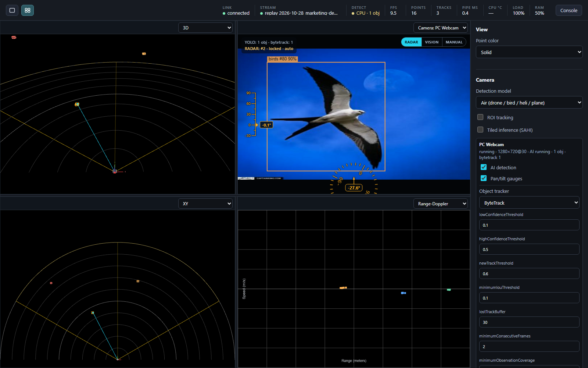The image size is (588, 368).
Task: Select the four-pane grid layout icon
Action: point(28,10)
